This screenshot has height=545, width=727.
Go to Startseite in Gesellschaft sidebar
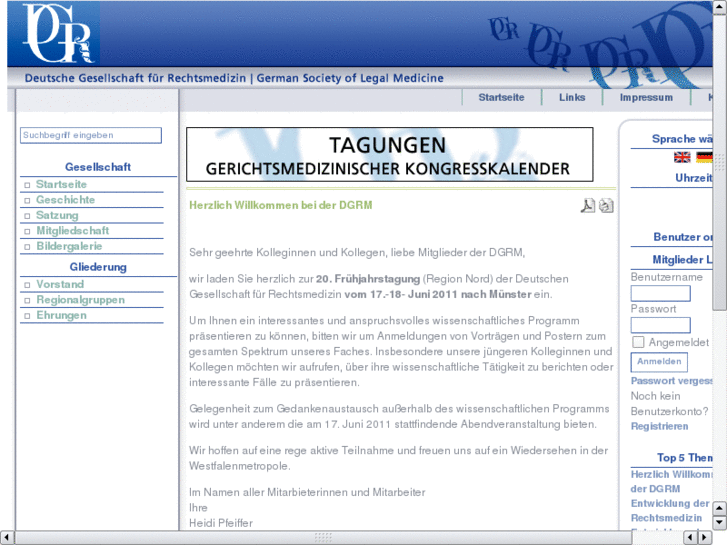click(61, 184)
